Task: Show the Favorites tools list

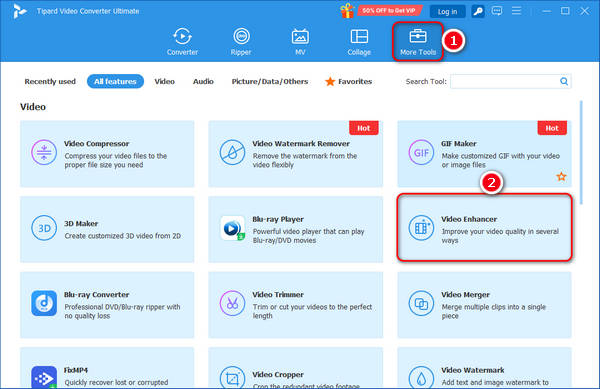Action: tap(348, 81)
